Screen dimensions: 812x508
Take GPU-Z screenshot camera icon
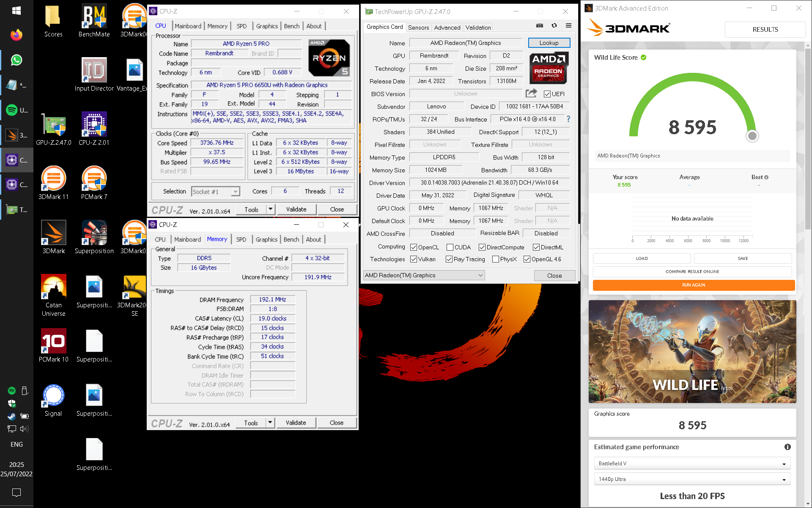[x=539, y=26]
